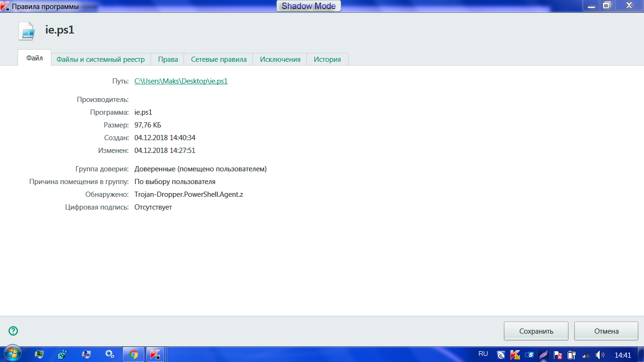Open the teal pixel-cube taskbar icon
The width and height of the screenshot is (644, 362).
tap(62, 354)
